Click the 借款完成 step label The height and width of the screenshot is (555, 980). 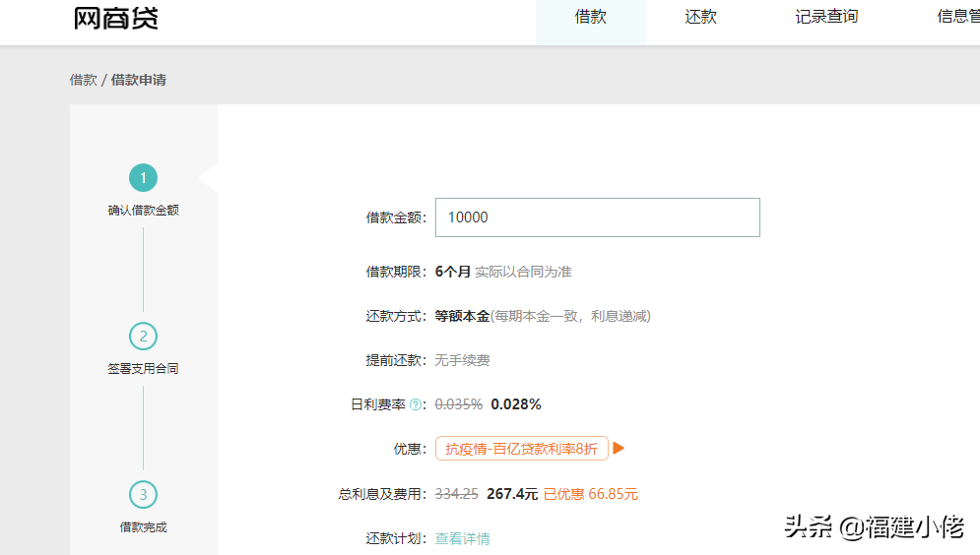point(143,527)
